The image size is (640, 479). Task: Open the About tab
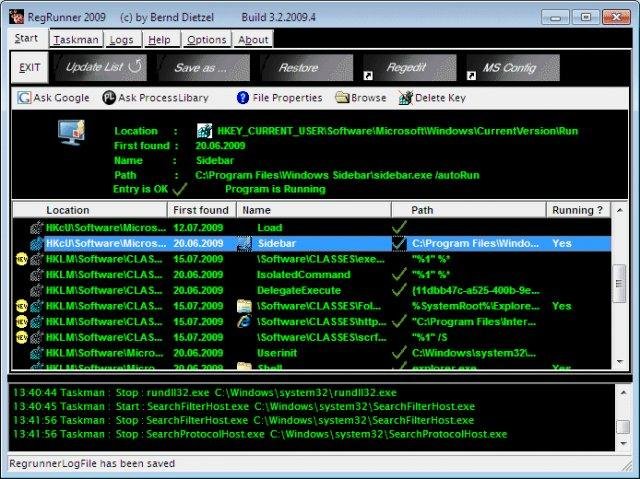[253, 40]
